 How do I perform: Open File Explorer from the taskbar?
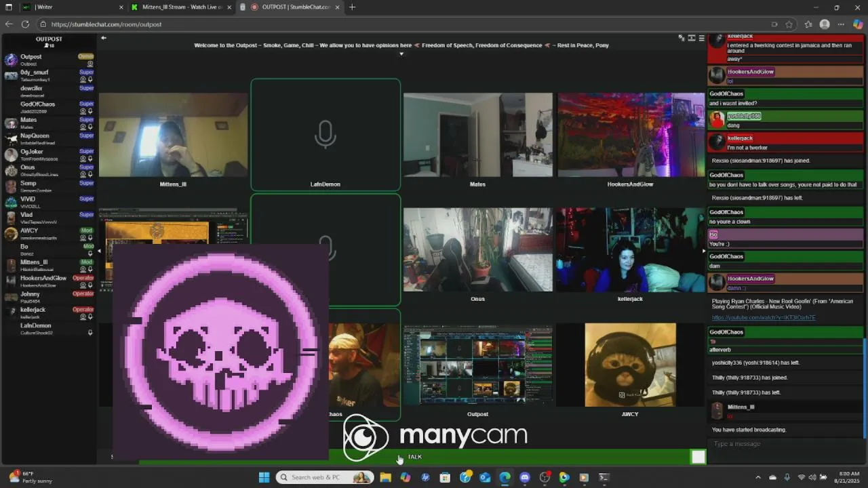(386, 477)
